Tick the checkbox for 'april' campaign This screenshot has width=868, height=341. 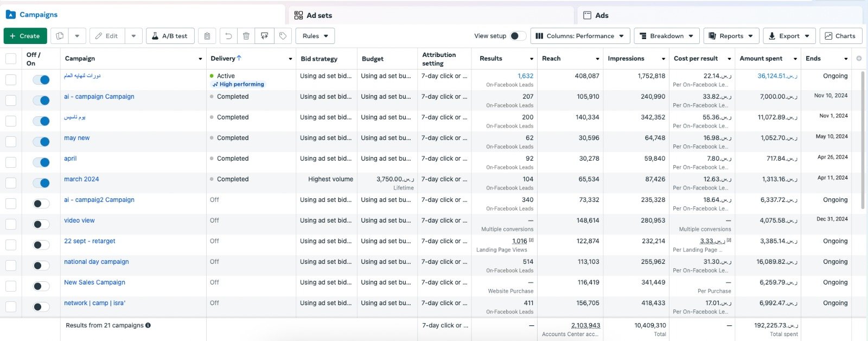coord(11,162)
